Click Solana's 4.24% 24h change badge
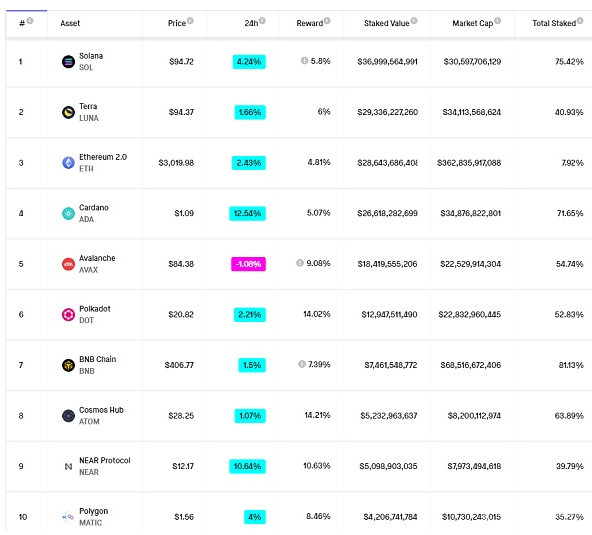The width and height of the screenshot is (592, 535). tap(249, 62)
